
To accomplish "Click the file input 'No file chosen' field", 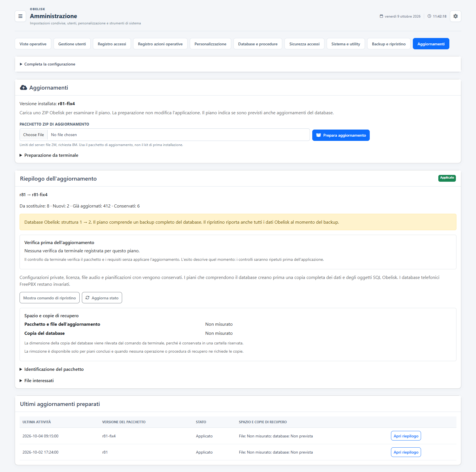I will pos(165,135).
